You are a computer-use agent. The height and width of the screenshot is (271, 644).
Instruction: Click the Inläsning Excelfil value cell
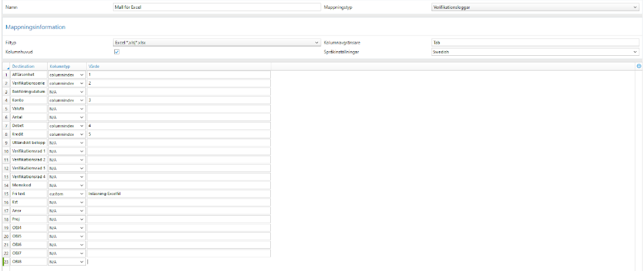178,194
